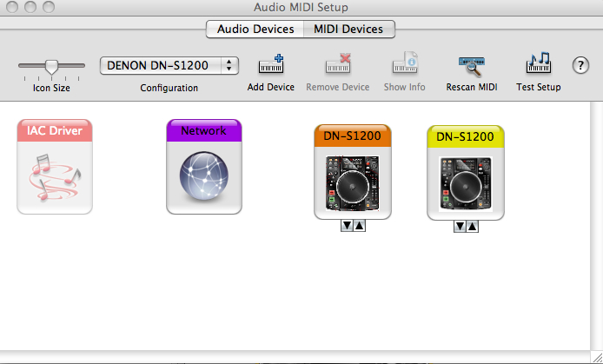Click the down arrow port under yellow DN-S1200
Screen dimensions: 603x364
tap(460, 227)
